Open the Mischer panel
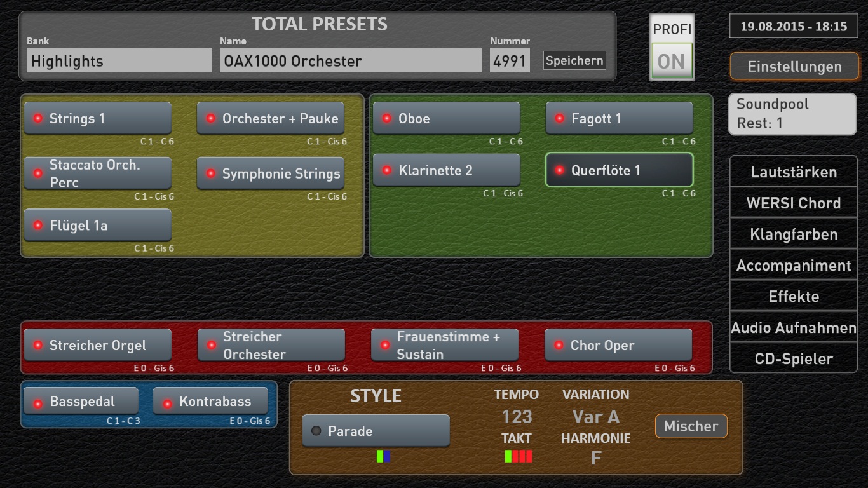This screenshot has height=488, width=868. 691,426
